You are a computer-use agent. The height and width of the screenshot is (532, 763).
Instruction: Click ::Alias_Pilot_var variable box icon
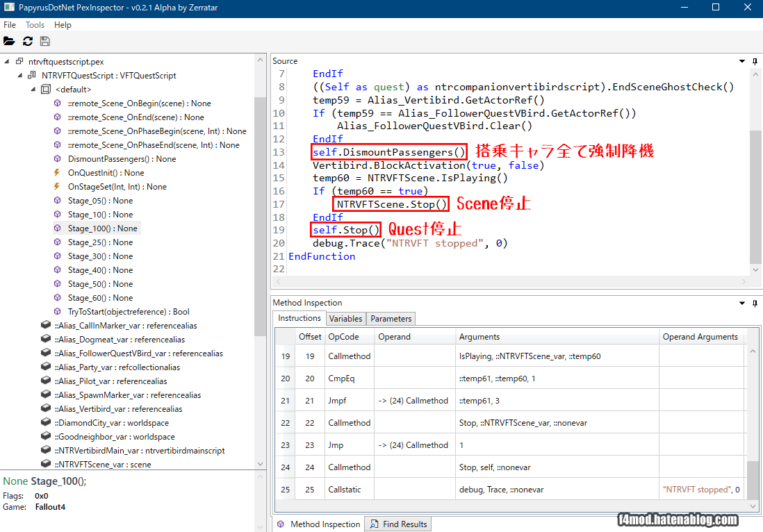click(x=46, y=381)
